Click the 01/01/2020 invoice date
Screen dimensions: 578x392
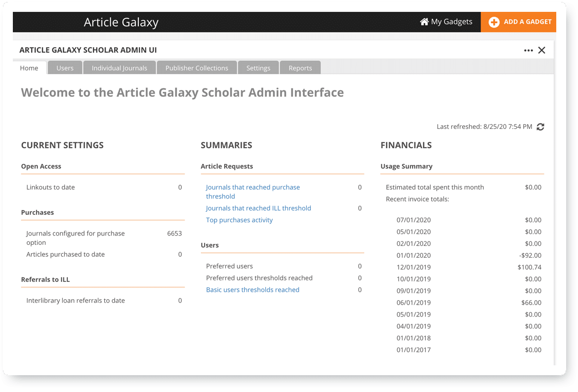click(413, 255)
